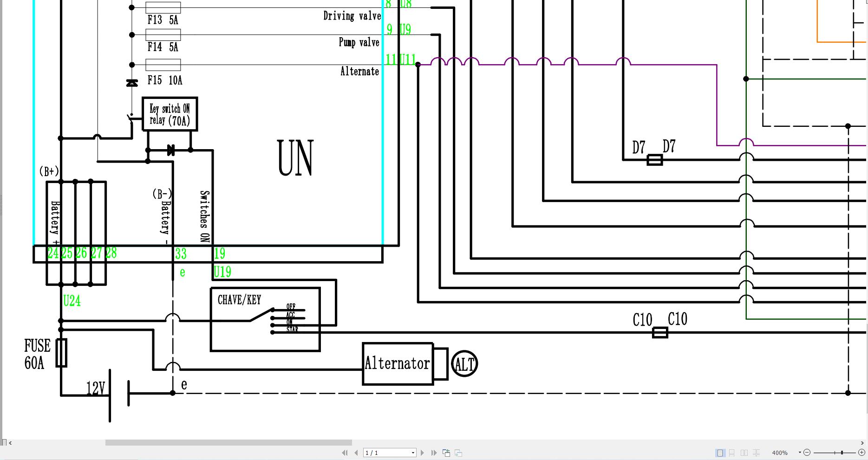
Task: Click the (B-) label
Action: click(x=162, y=193)
